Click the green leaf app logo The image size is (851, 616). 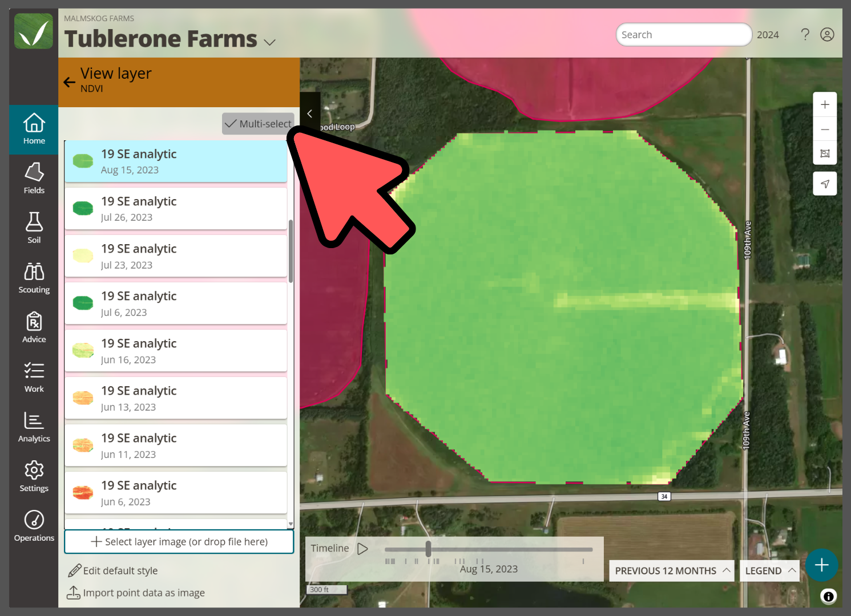point(34,31)
